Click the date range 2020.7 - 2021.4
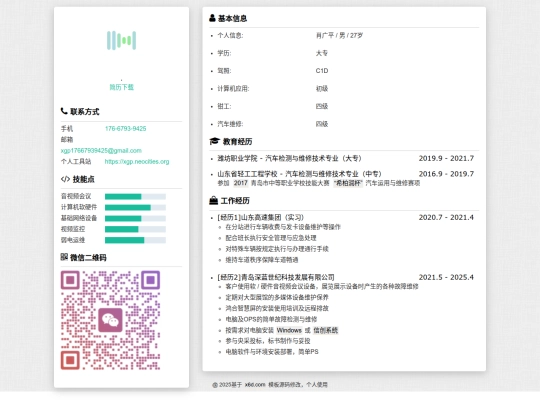The width and height of the screenshot is (540, 405). pyautogui.click(x=446, y=217)
